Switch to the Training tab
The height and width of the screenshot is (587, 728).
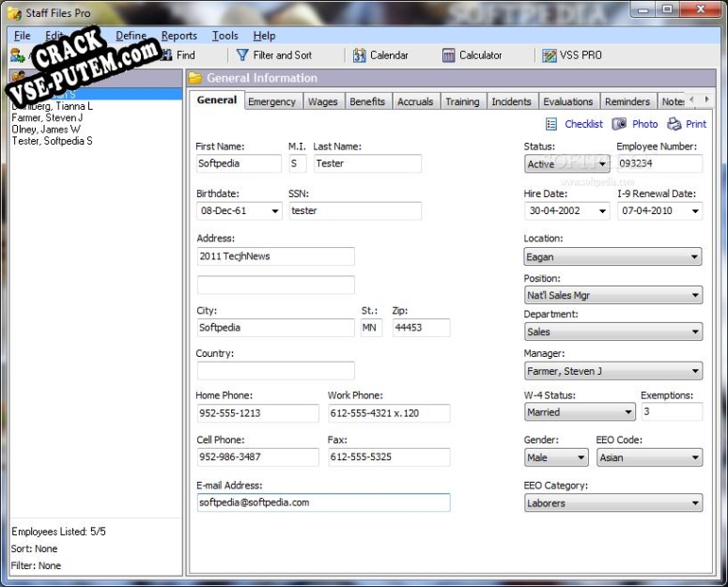coord(462,101)
